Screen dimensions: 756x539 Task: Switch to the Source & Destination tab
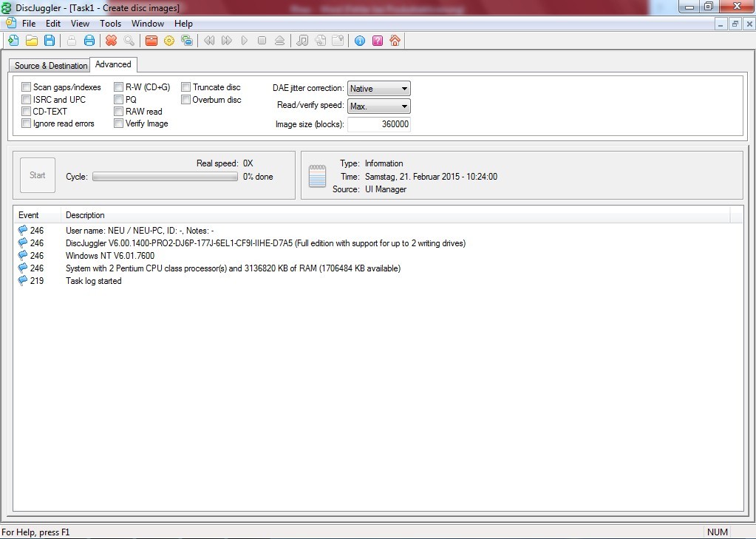51,66
